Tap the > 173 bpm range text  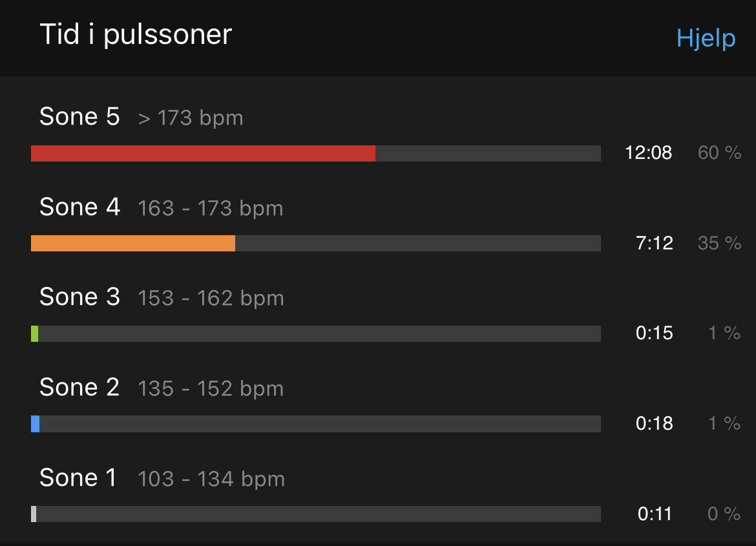tap(191, 119)
